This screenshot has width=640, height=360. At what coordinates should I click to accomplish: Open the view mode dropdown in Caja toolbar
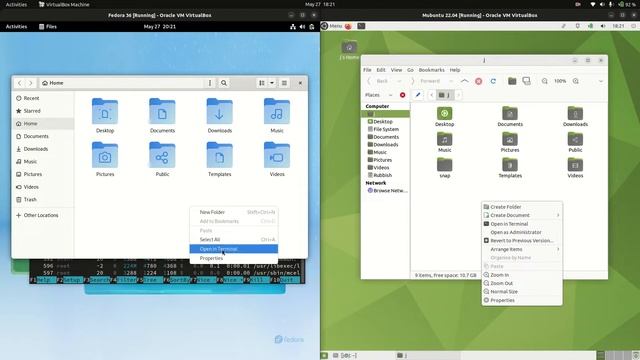coord(600,81)
